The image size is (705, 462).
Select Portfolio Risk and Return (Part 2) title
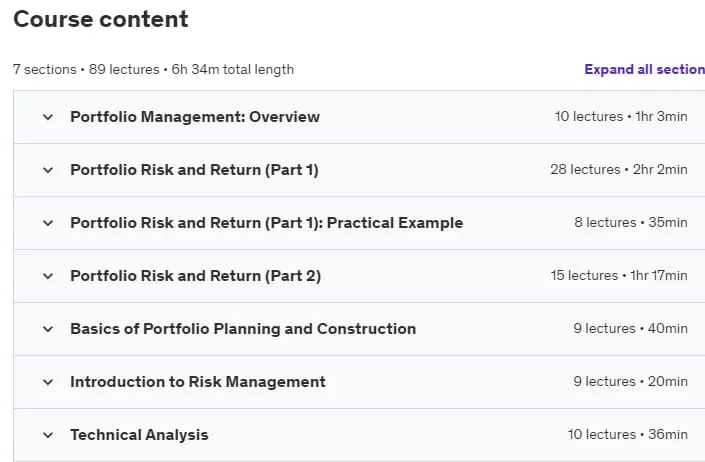[196, 276]
